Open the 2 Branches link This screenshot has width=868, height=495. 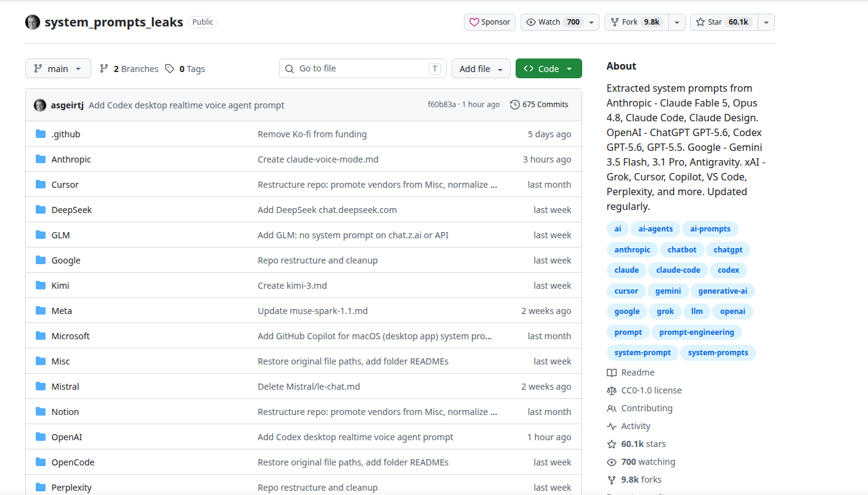pyautogui.click(x=129, y=69)
